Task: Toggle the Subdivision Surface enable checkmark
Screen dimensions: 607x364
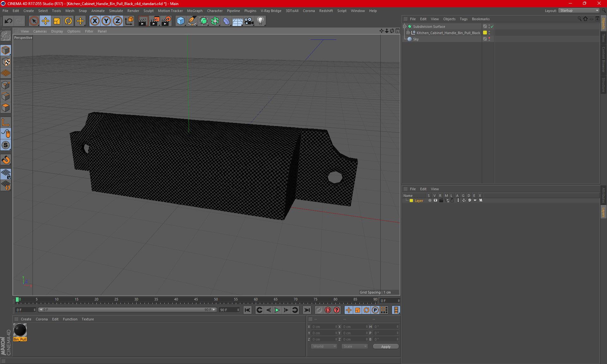Action: pos(492,27)
